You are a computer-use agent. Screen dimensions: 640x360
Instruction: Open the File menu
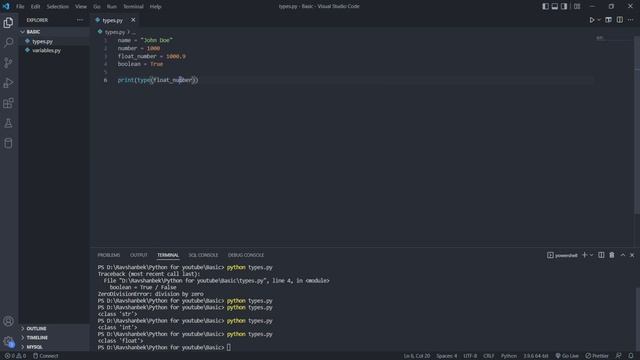(20, 7)
